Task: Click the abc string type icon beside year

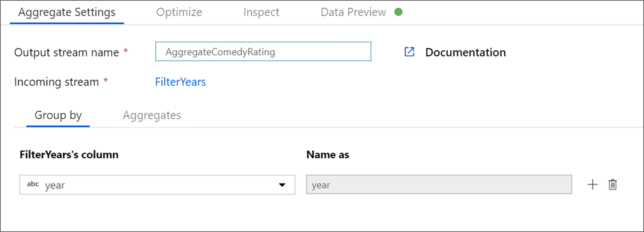Action: coord(33,184)
